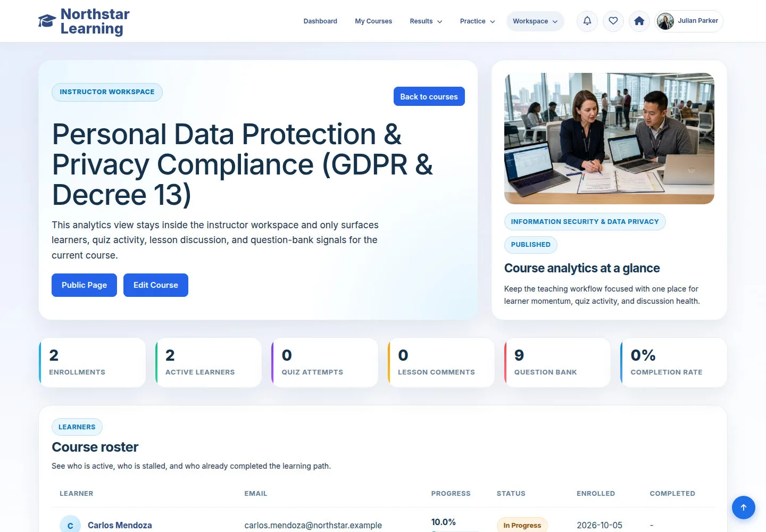Click the Edit Course button
The width and height of the screenshot is (766, 532).
pyautogui.click(x=156, y=285)
